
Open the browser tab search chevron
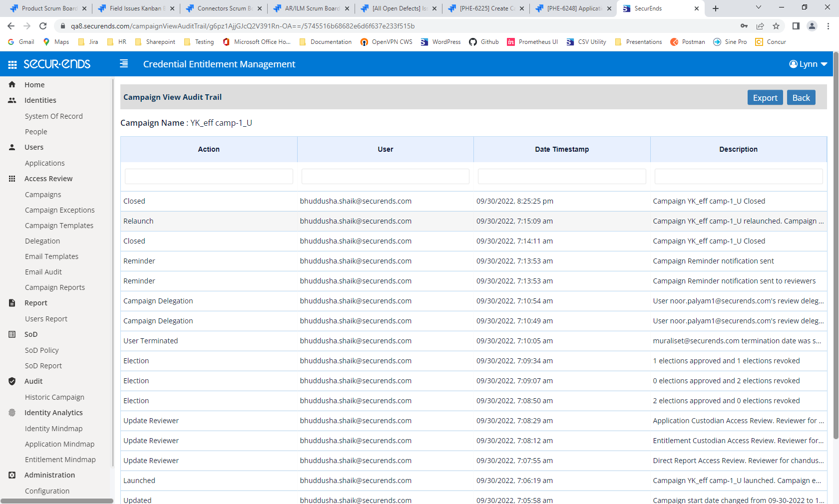[758, 8]
